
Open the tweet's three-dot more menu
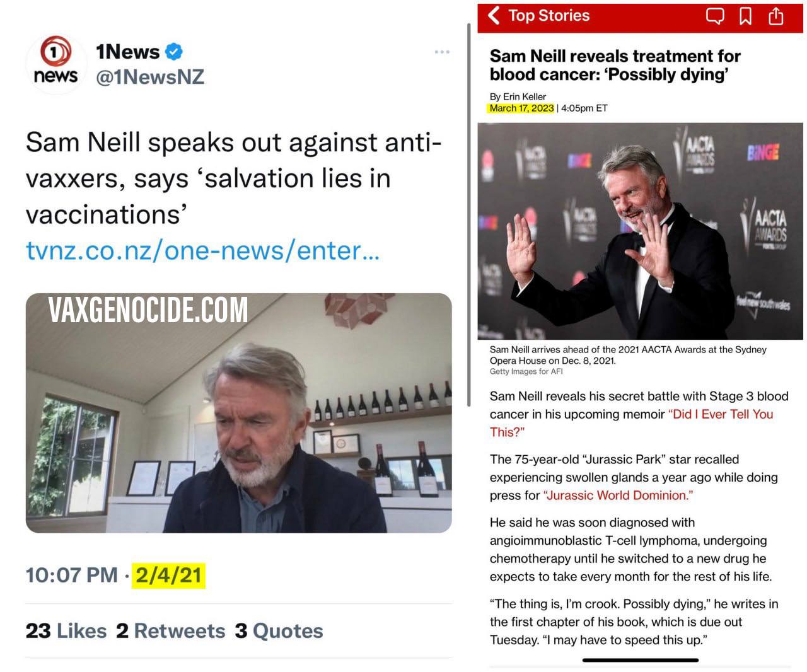pos(442,52)
